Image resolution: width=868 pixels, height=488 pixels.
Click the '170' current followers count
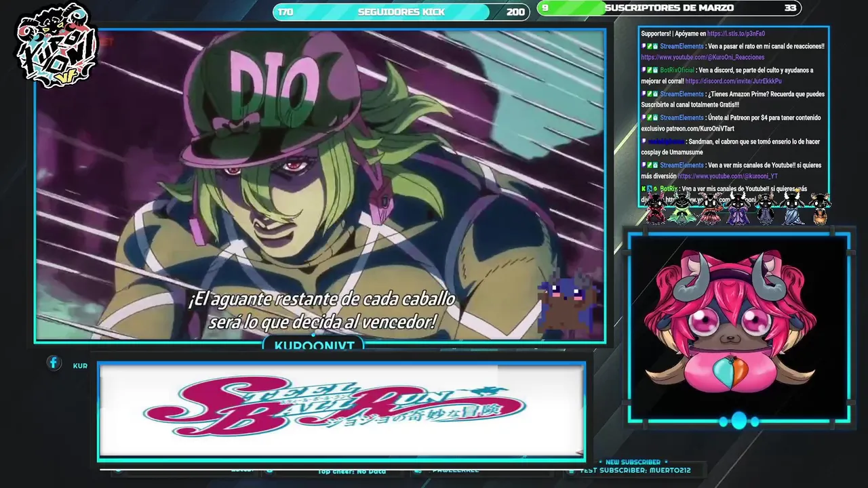point(285,12)
